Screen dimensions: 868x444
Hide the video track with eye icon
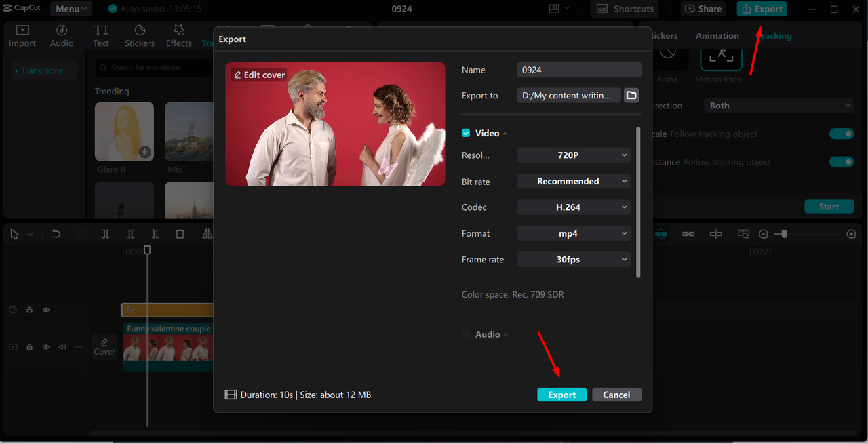pos(46,347)
